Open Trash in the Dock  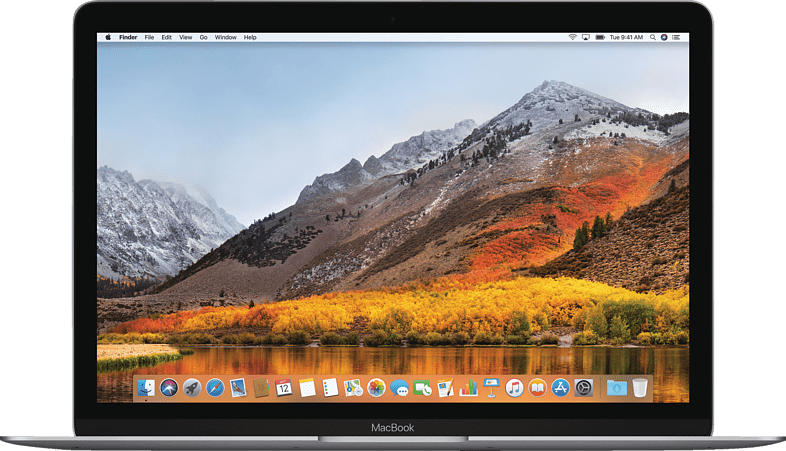pos(640,388)
